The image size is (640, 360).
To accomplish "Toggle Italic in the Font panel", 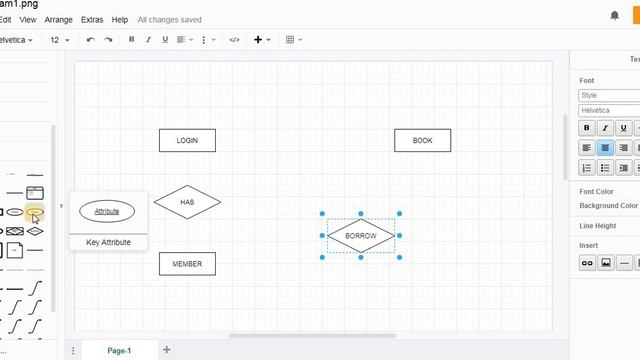I will 605,128.
